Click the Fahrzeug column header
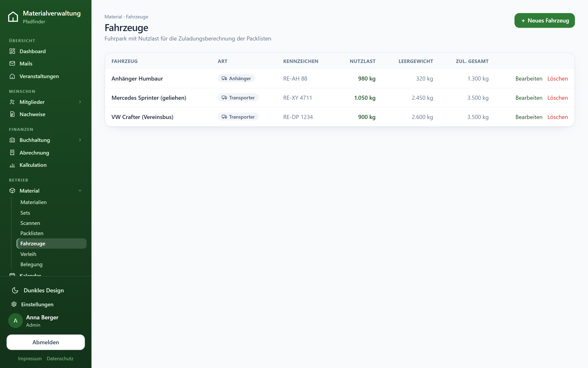 click(124, 61)
